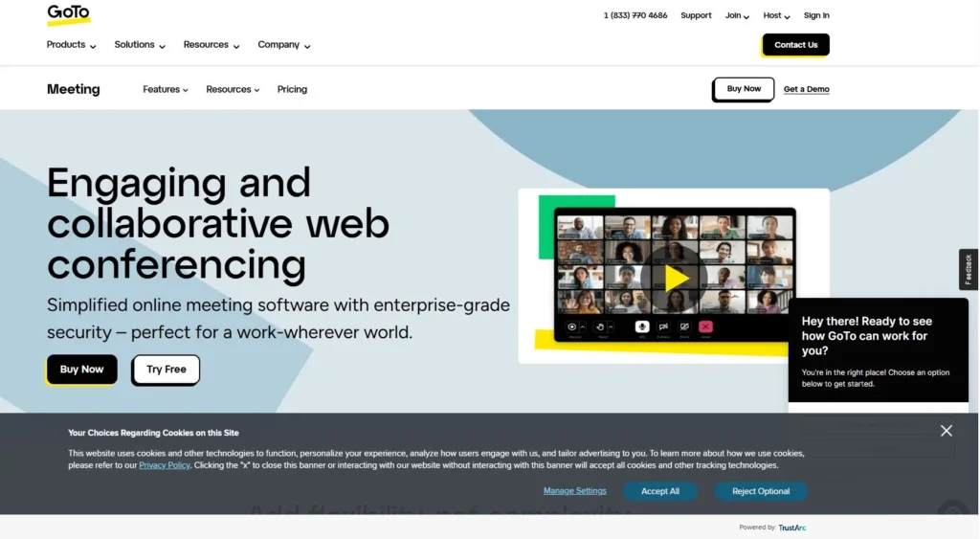Click the hero Buy Now button

[x=82, y=370]
